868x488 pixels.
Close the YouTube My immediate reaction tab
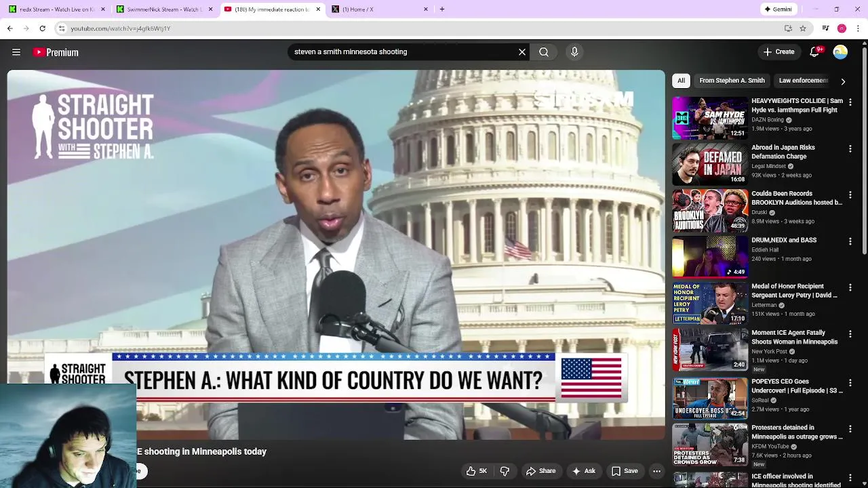(318, 9)
